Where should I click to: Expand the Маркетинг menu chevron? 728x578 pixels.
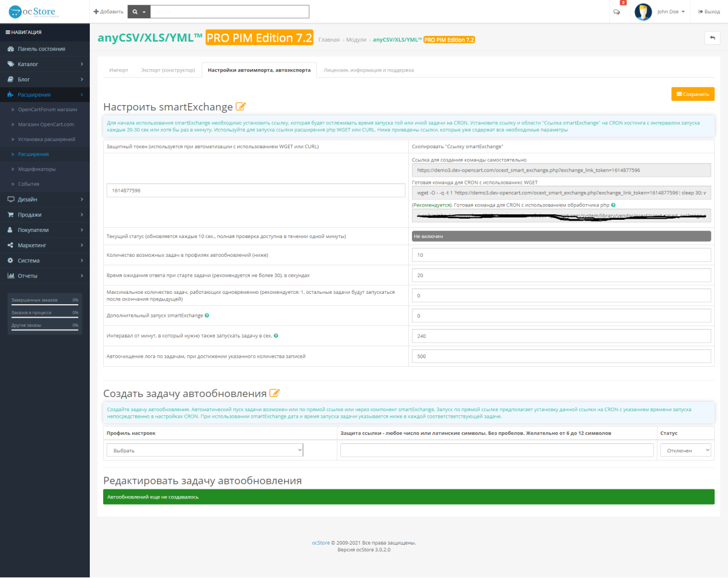coord(82,245)
